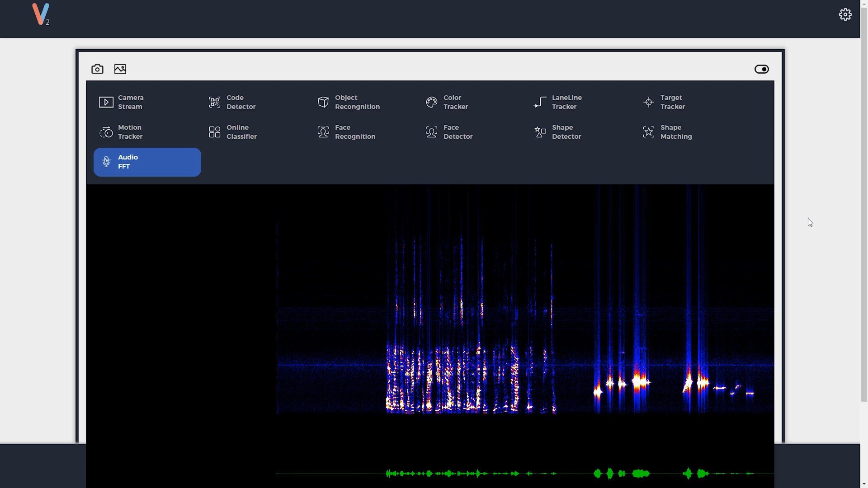This screenshot has height=488, width=868.
Task: Click the screenshot capture button
Action: (97, 69)
